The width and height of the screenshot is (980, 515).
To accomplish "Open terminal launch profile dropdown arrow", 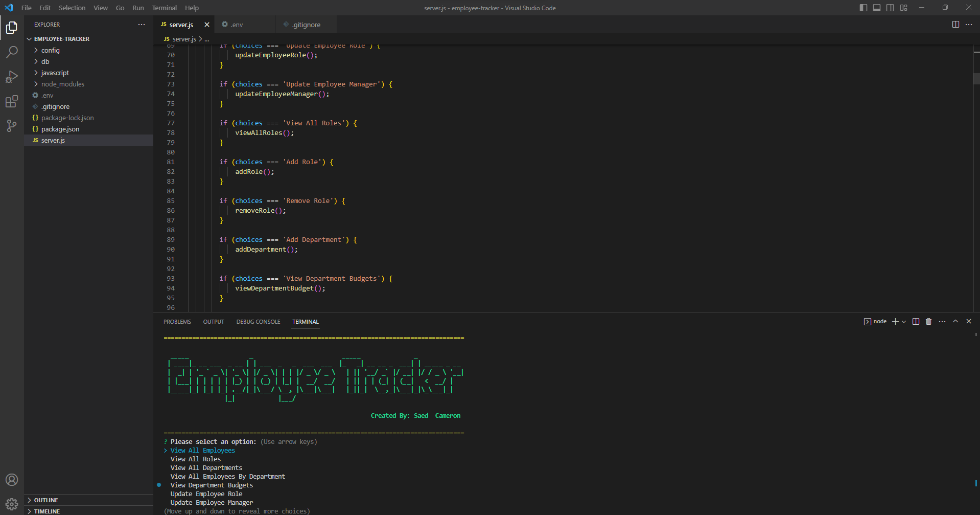I will [x=904, y=322].
